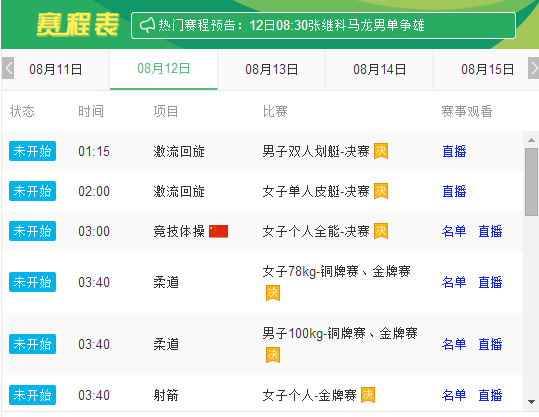Screen dimensions: 539x417
Task: Click the scrollbar up arrow
Action: click(x=531, y=140)
